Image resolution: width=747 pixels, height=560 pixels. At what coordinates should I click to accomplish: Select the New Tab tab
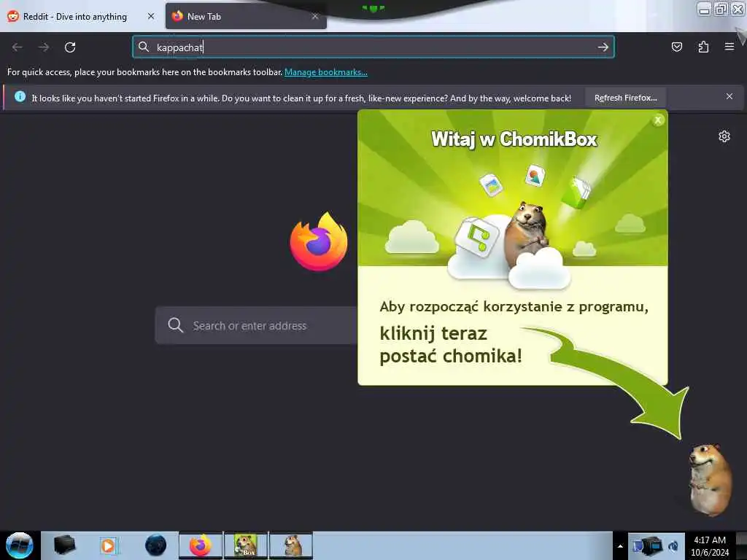point(246,16)
